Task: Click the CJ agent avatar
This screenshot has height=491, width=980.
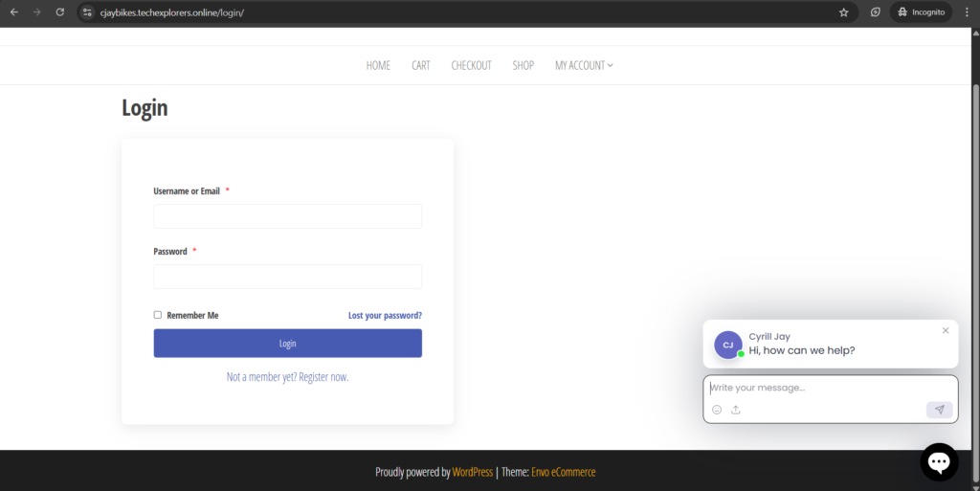Action: tap(728, 345)
